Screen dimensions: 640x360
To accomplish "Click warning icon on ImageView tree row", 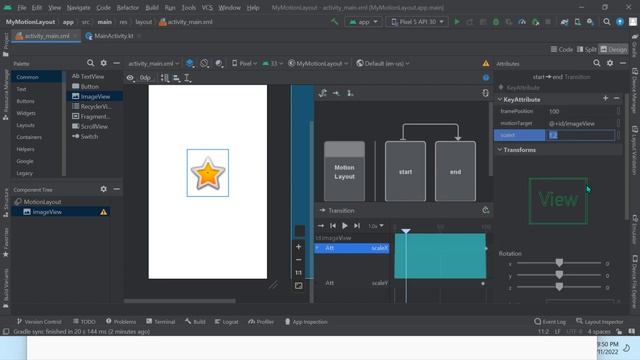I will click(x=104, y=212).
